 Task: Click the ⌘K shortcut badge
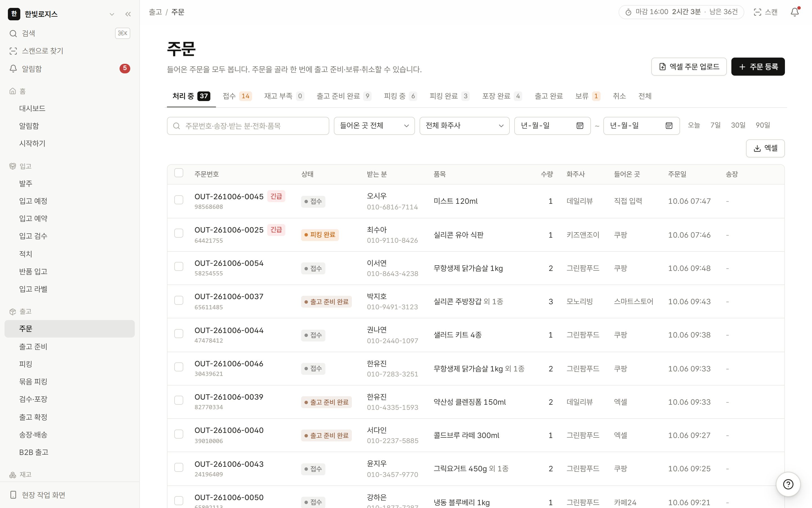pyautogui.click(x=122, y=33)
